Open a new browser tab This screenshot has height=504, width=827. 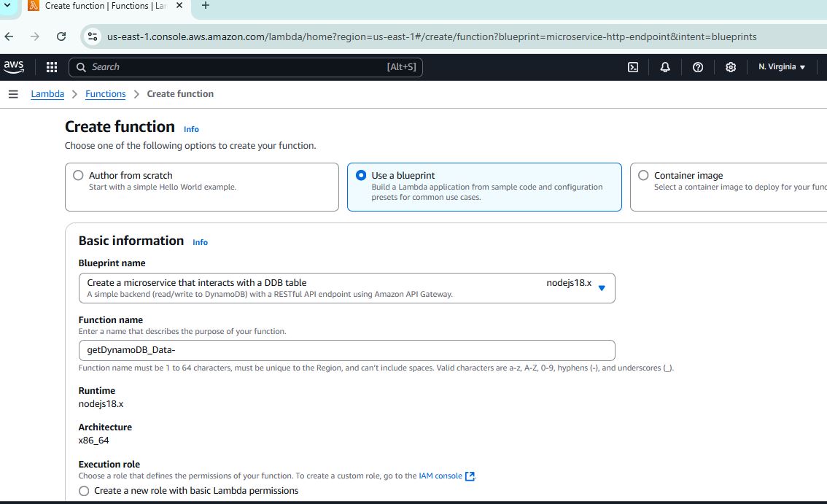206,6
